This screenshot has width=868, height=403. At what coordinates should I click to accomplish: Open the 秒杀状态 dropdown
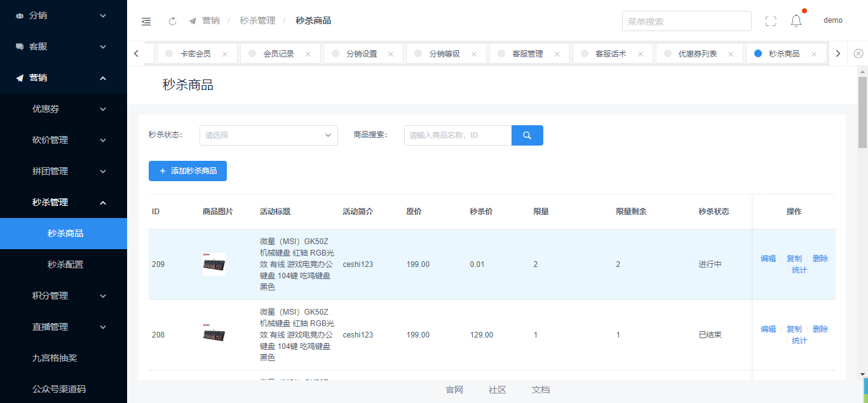(x=268, y=135)
